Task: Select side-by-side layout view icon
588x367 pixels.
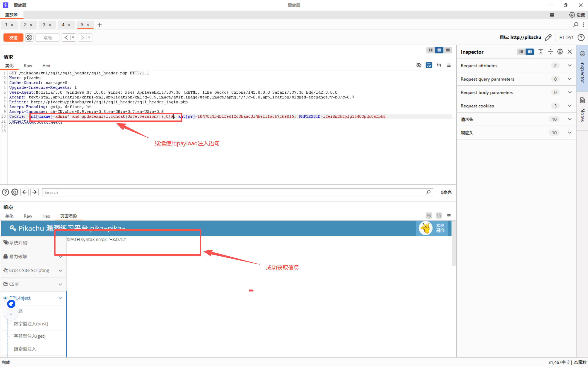Action: pos(430,50)
